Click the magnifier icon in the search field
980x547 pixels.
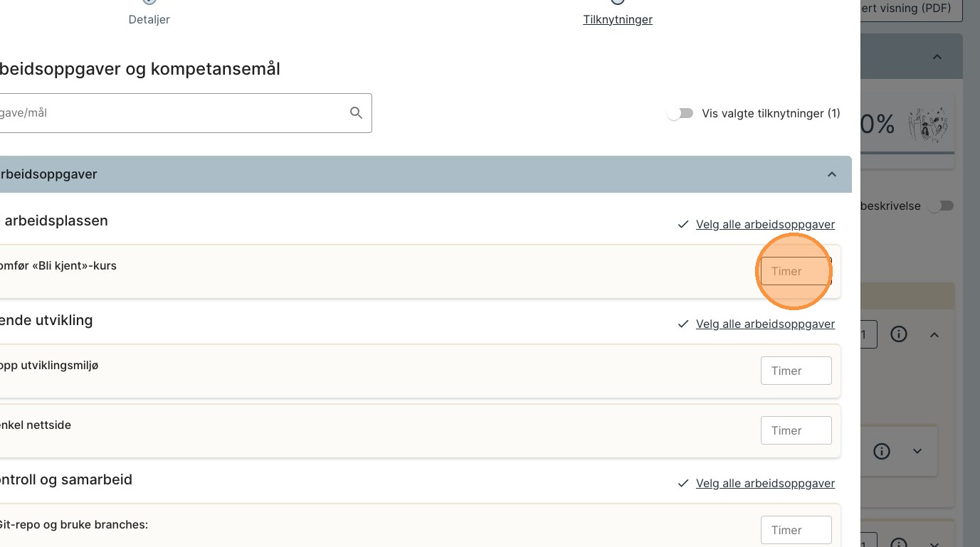coord(356,113)
